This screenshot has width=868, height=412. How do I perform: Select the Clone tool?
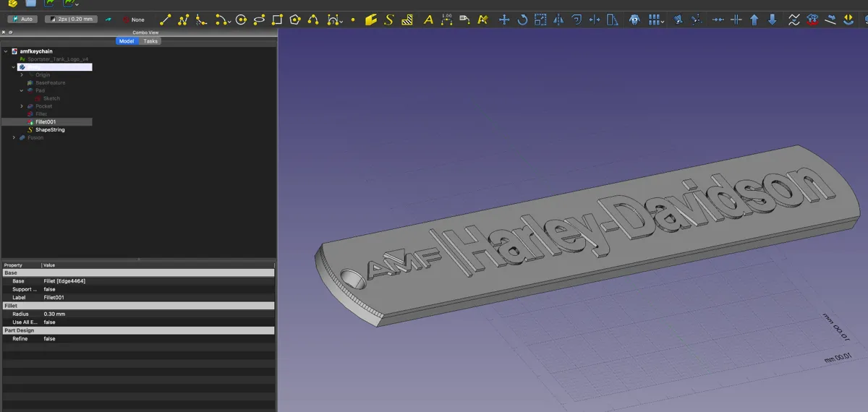click(x=635, y=20)
